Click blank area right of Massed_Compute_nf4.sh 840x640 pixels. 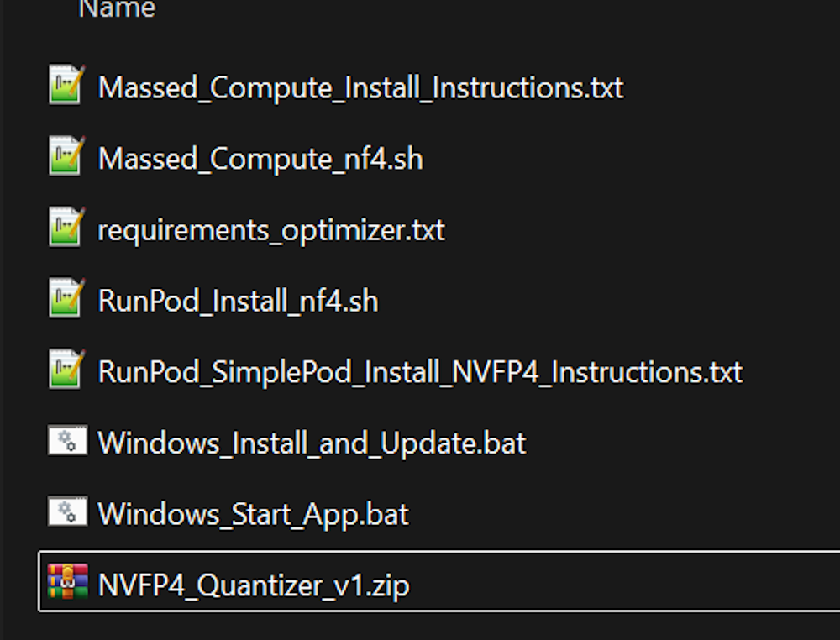[x=633, y=158]
